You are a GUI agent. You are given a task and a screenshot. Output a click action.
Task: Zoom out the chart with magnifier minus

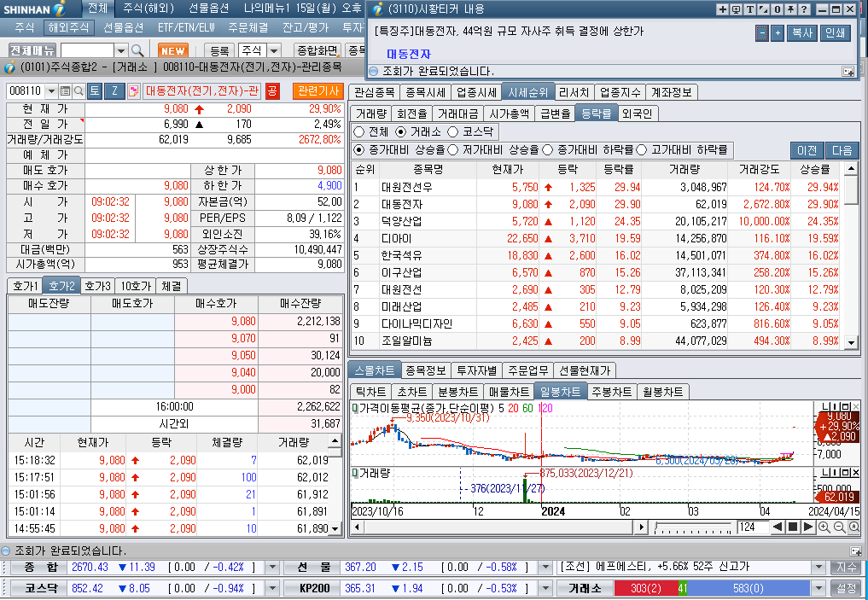point(839,527)
